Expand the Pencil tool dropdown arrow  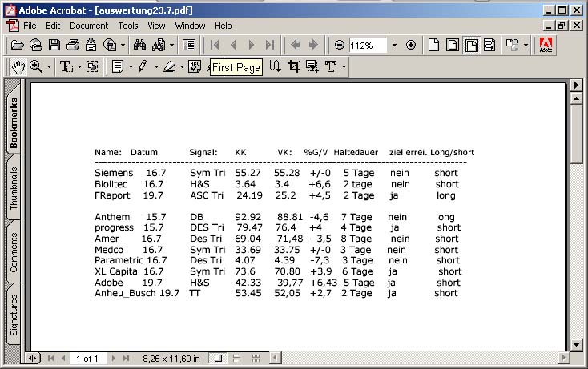click(x=156, y=67)
